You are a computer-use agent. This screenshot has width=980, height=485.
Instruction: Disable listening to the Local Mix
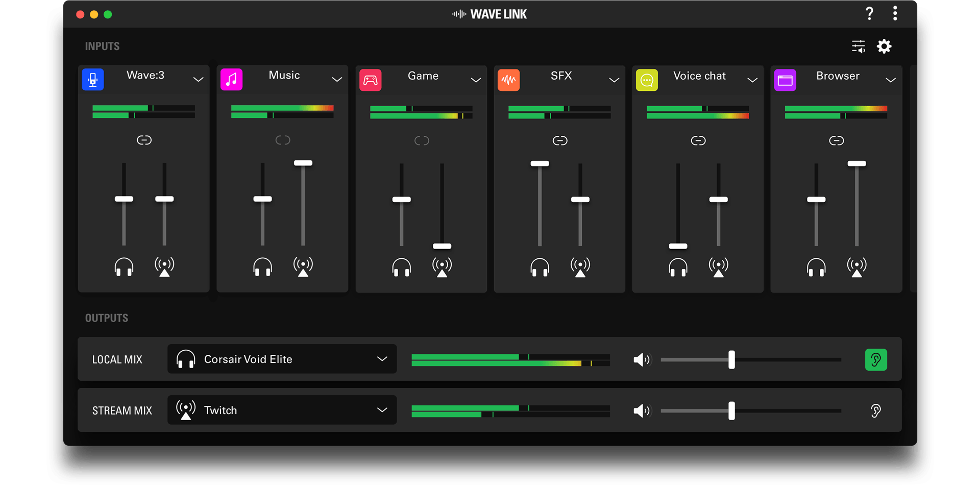876,360
